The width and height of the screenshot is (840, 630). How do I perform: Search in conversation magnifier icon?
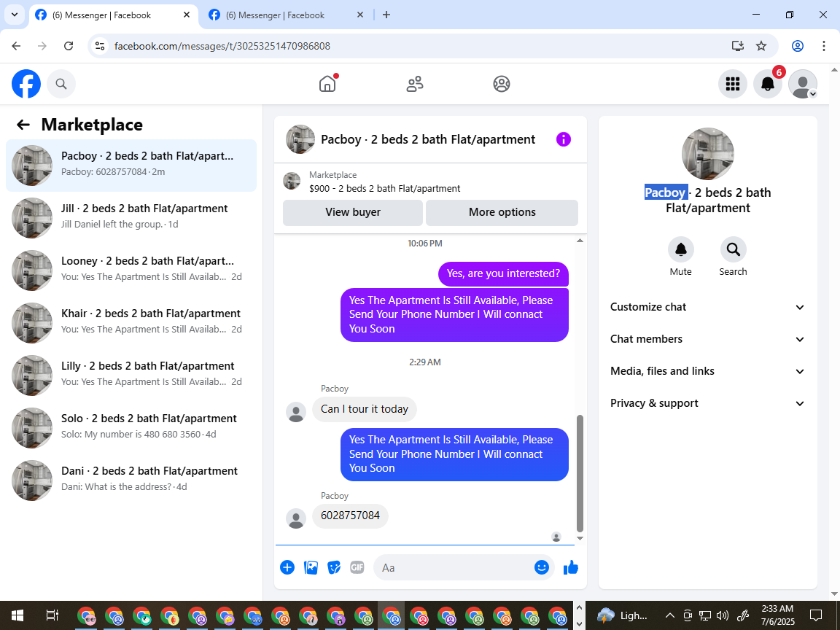point(733,249)
